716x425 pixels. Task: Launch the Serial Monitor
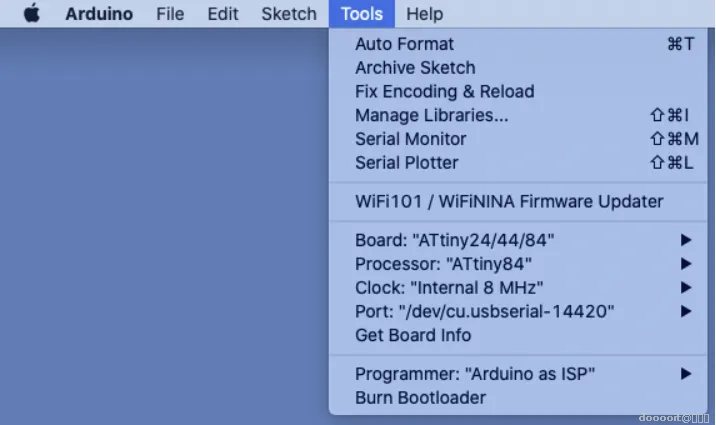(518, 139)
